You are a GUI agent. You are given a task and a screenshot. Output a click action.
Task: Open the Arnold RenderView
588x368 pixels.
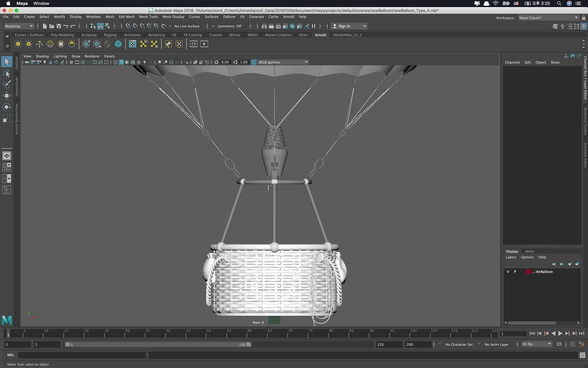(x=194, y=44)
